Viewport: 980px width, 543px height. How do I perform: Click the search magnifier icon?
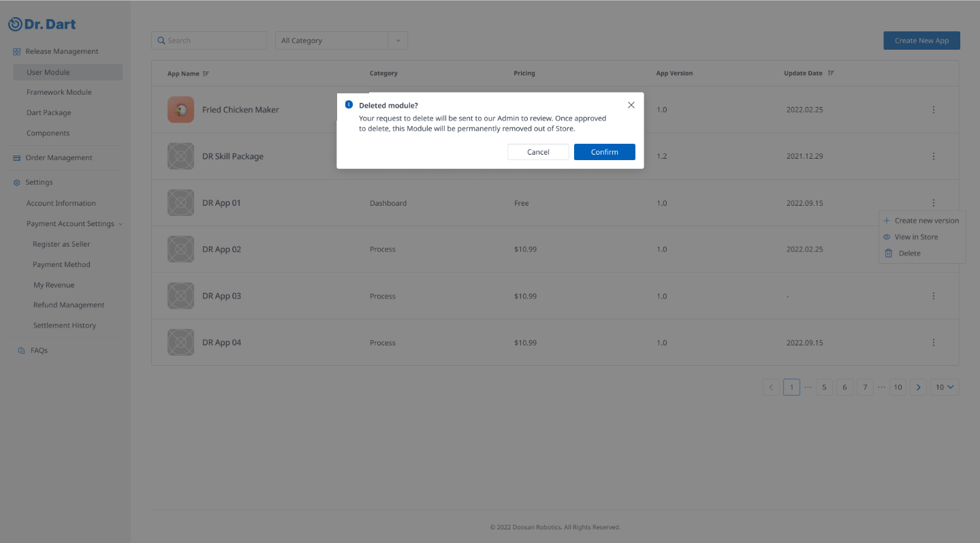pos(161,41)
